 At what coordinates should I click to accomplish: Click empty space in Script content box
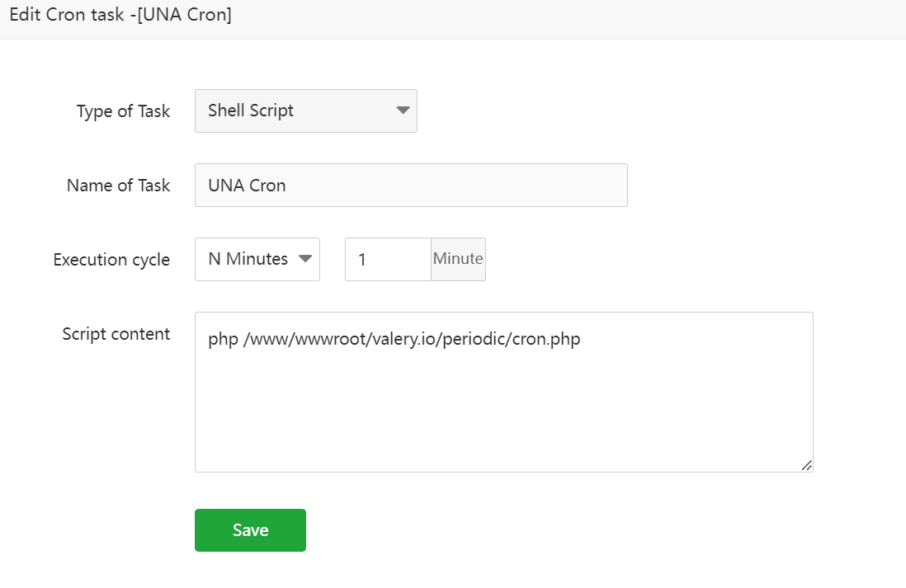(503, 412)
